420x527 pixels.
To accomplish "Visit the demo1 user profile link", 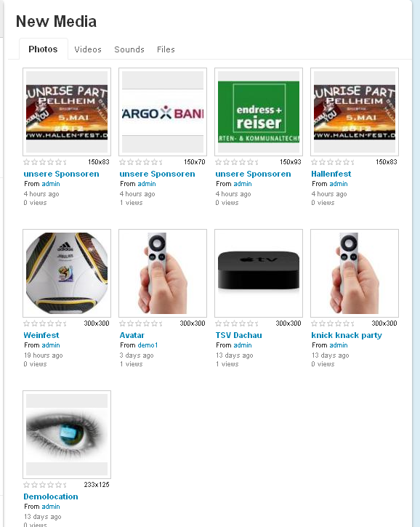I will click(x=148, y=345).
